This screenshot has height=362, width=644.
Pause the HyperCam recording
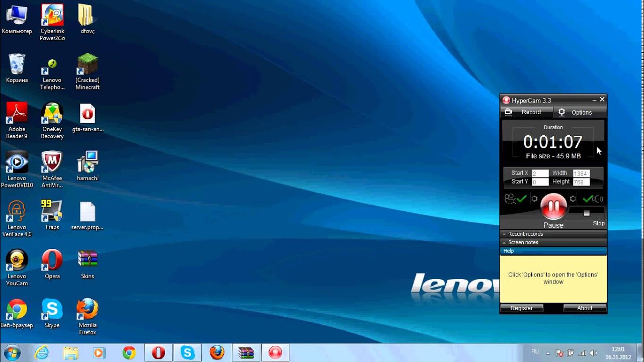click(x=553, y=206)
